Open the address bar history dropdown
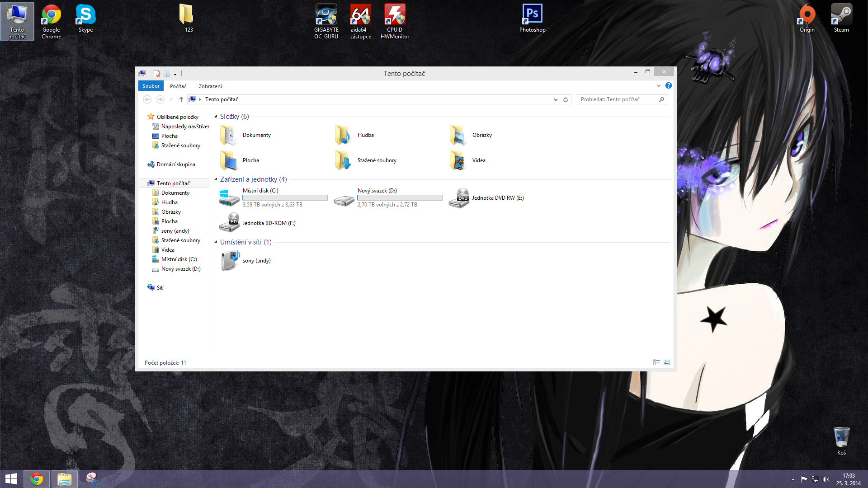Screen dimensions: 868x488 556,99
